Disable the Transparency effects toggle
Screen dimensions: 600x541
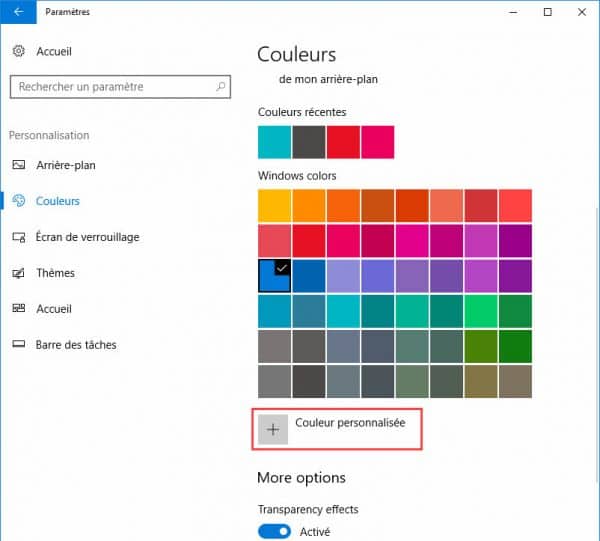coord(274,532)
